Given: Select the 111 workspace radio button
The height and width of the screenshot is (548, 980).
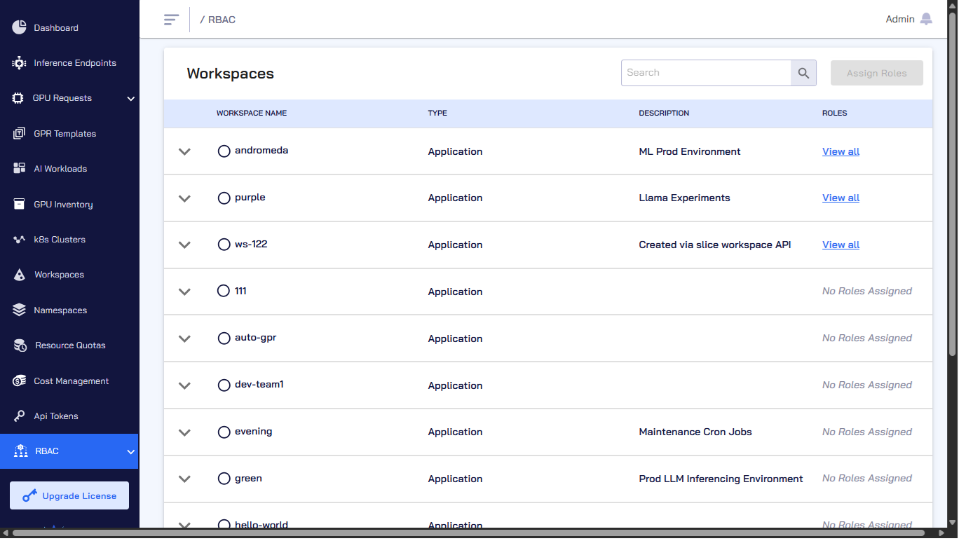Looking at the screenshot, I should point(224,291).
